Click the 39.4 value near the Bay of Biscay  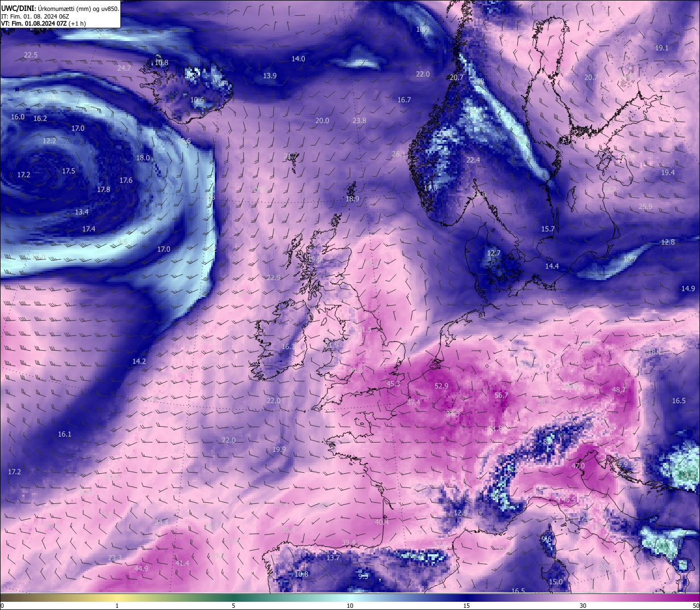pyautogui.click(x=348, y=543)
